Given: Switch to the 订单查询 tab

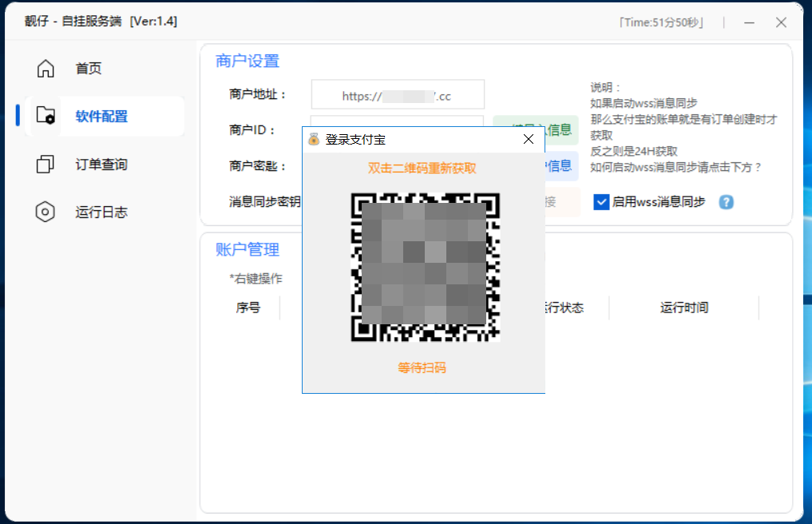Looking at the screenshot, I should pyautogui.click(x=101, y=165).
